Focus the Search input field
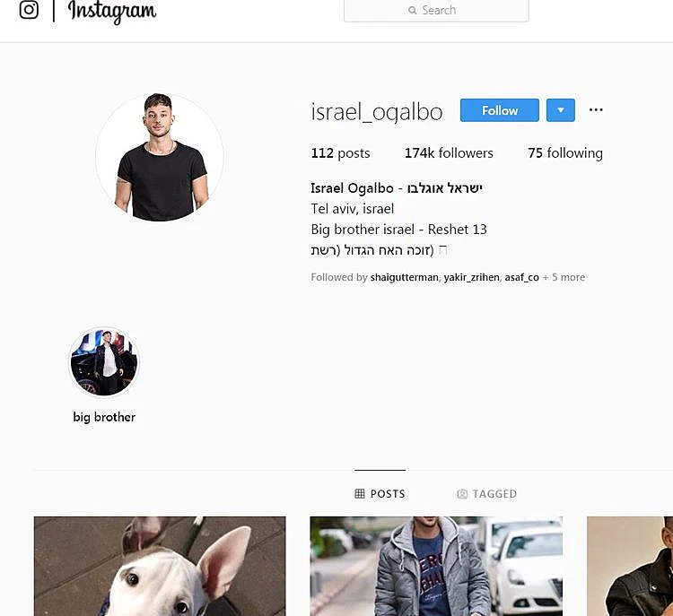 (x=436, y=10)
